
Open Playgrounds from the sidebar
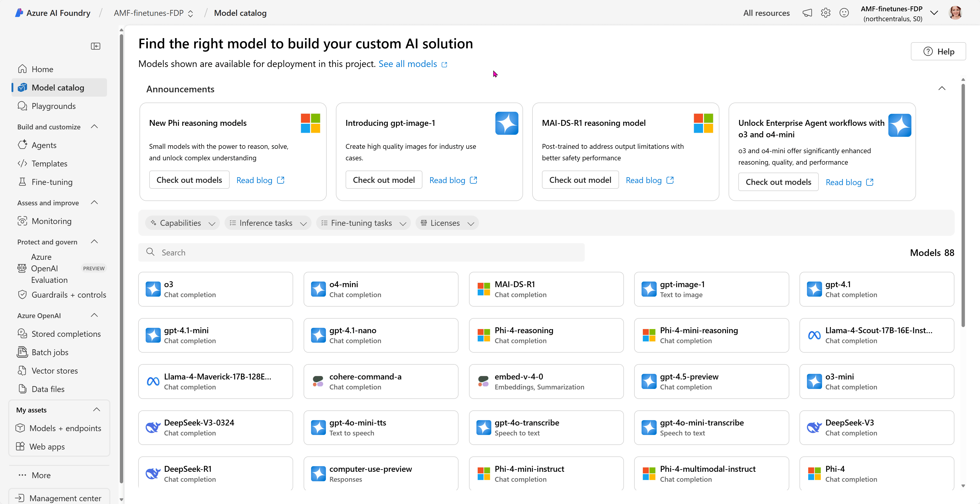coord(53,106)
